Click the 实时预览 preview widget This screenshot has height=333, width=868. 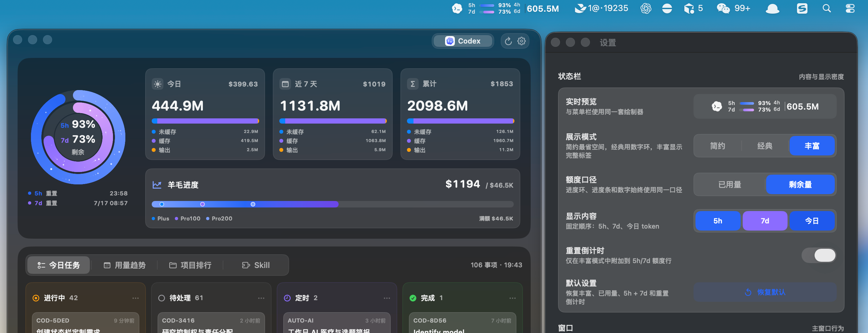pyautogui.click(x=765, y=106)
